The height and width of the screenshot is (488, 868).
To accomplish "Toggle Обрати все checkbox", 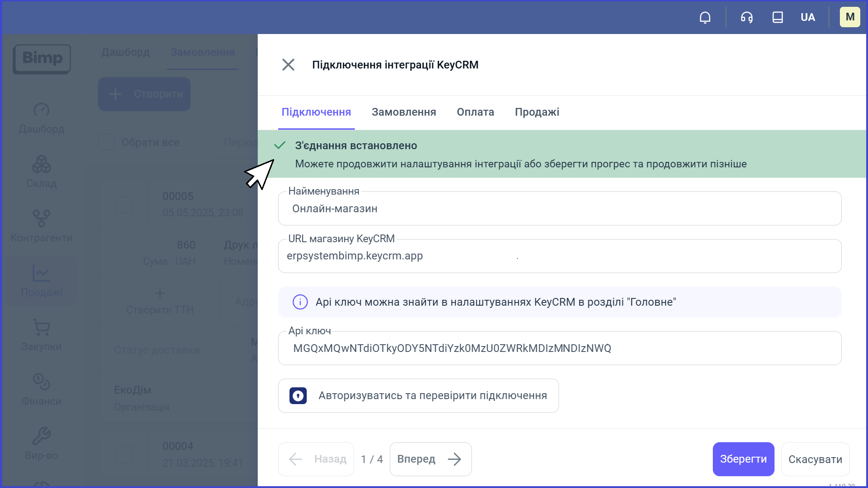I will pos(106,142).
